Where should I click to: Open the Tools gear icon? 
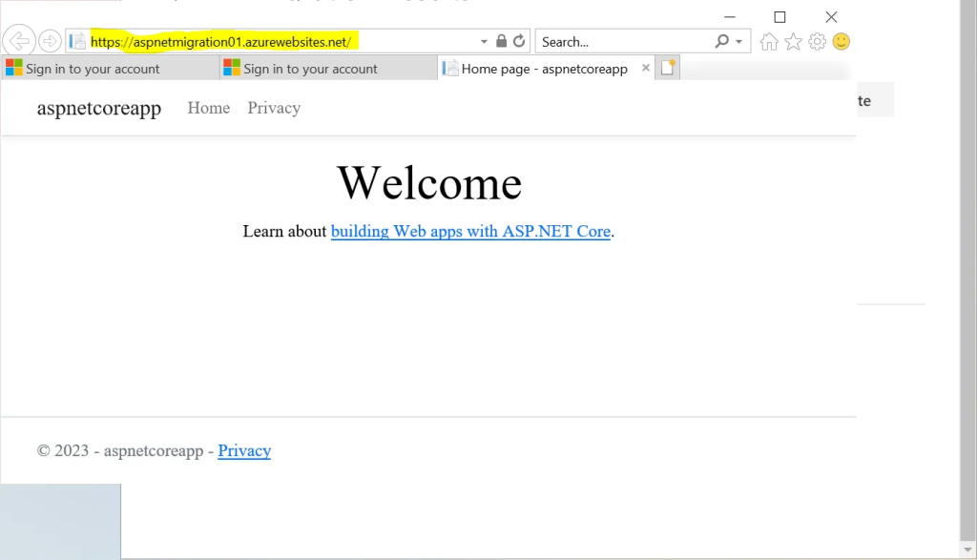click(x=817, y=41)
